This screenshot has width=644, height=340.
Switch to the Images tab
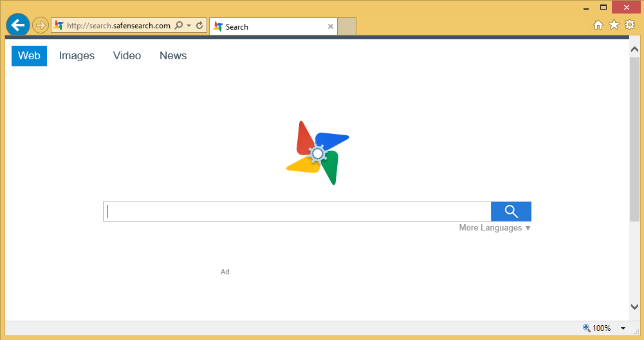(77, 56)
